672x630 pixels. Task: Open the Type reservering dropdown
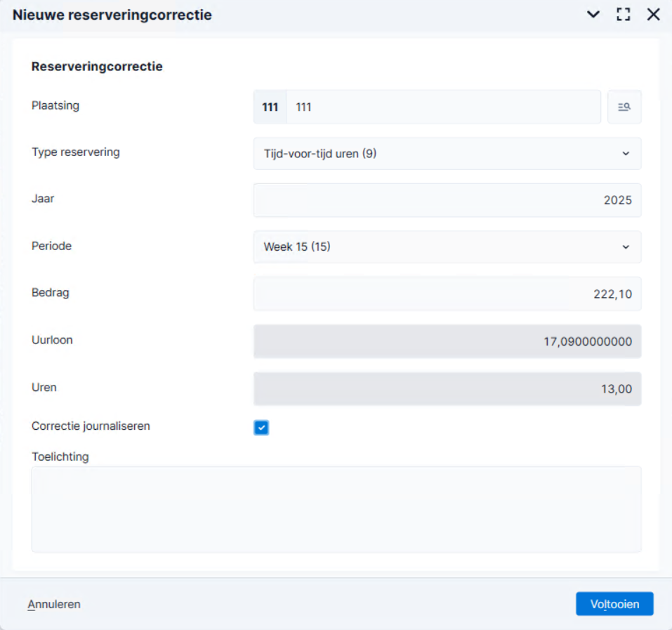tap(447, 153)
